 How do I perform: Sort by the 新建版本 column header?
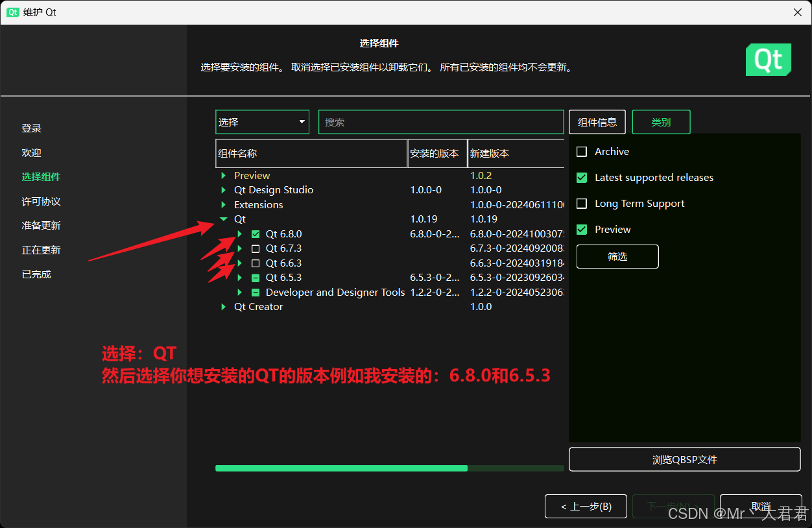(x=516, y=154)
